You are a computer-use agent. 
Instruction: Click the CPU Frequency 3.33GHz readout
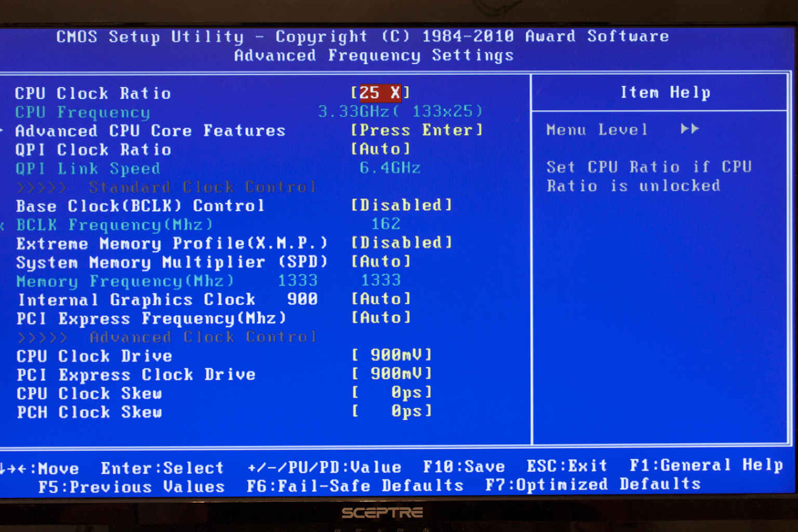coord(401,111)
